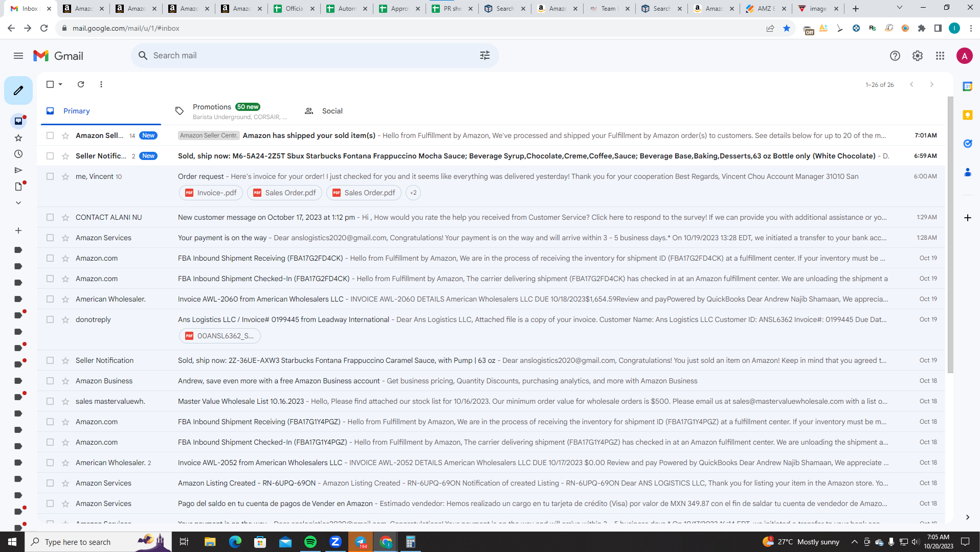Open the Gmail main menu hamburger icon
The image size is (980, 552).
point(18,56)
